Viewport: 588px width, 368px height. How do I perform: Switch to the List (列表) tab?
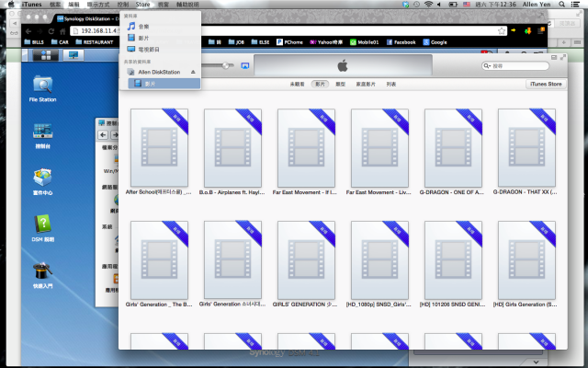[391, 84]
